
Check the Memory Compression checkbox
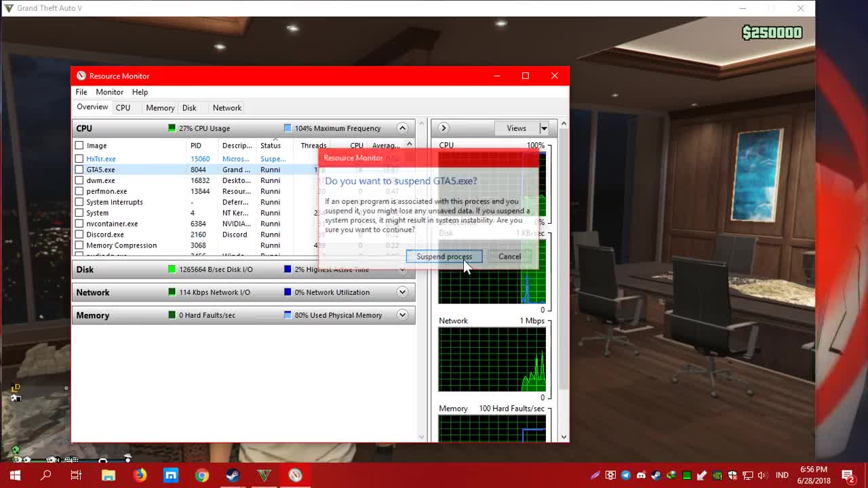tap(79, 245)
